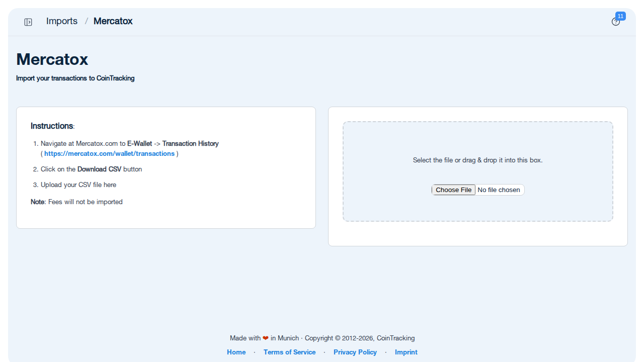Click the Choose File button
Image resolution: width=644 pixels, height=362 pixels.
[x=453, y=190]
